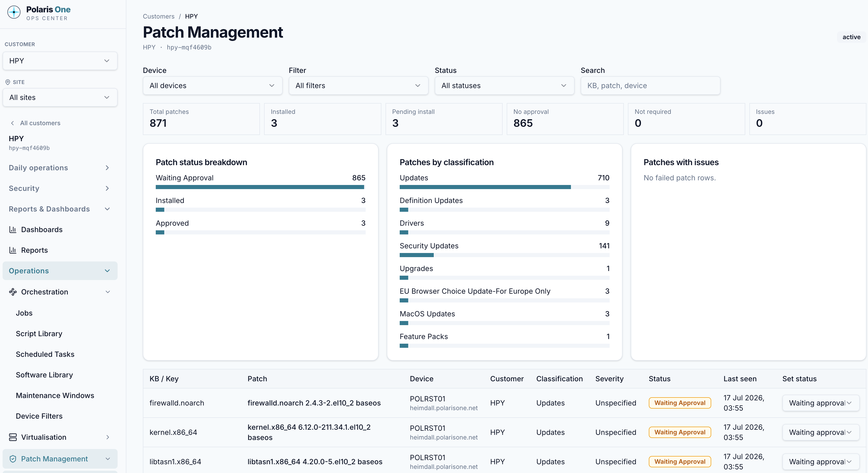Viewport: 868px width, 473px height.
Task: Click the Severity column header
Action: coord(609,379)
